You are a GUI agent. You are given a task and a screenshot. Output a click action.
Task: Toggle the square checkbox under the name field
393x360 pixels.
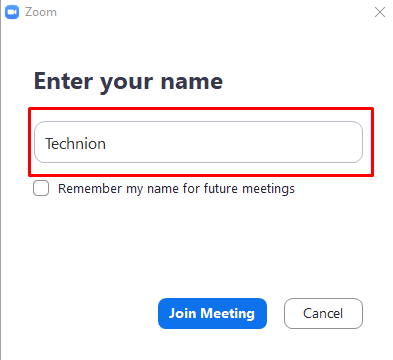[x=41, y=188]
